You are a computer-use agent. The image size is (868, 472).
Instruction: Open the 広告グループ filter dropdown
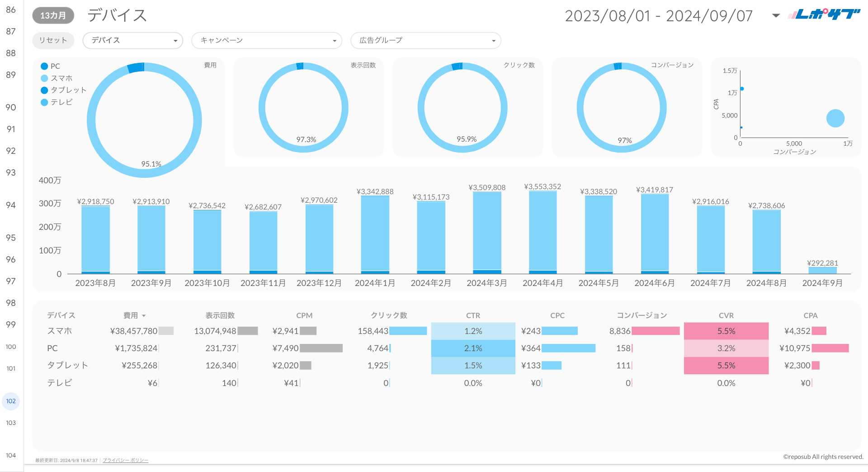[425, 41]
